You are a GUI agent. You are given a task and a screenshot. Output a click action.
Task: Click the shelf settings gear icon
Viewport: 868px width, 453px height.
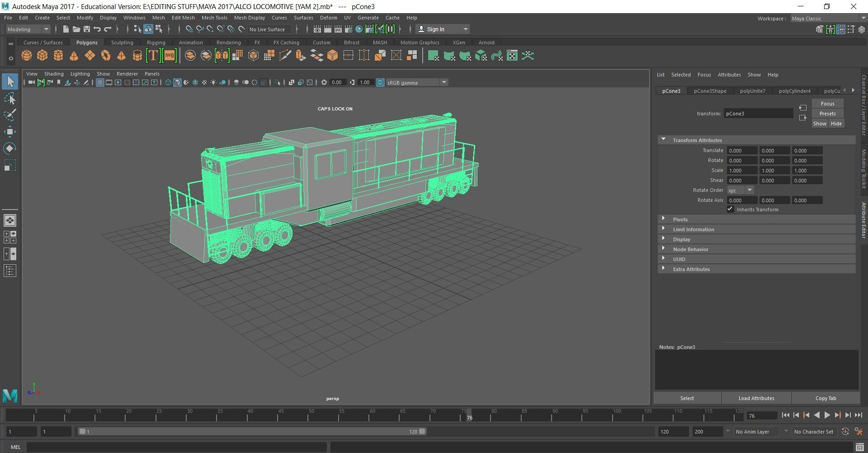pos(11,58)
